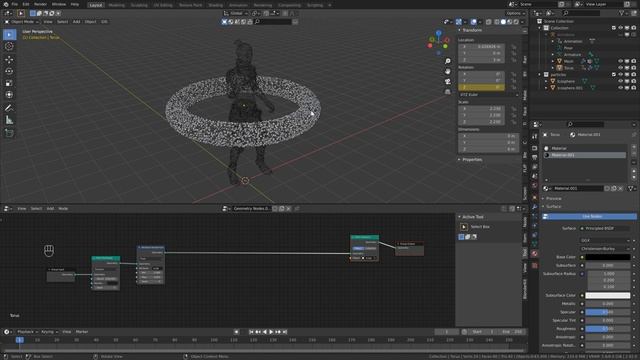640x360 pixels.
Task: Switch to the Sculpting workspace tab
Action: click(139, 5)
